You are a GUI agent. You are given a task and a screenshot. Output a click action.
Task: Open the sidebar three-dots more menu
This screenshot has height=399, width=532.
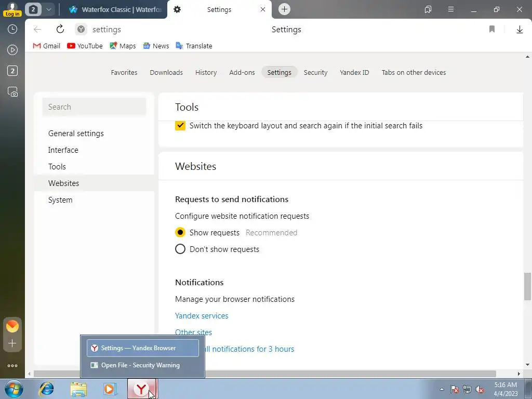12,366
